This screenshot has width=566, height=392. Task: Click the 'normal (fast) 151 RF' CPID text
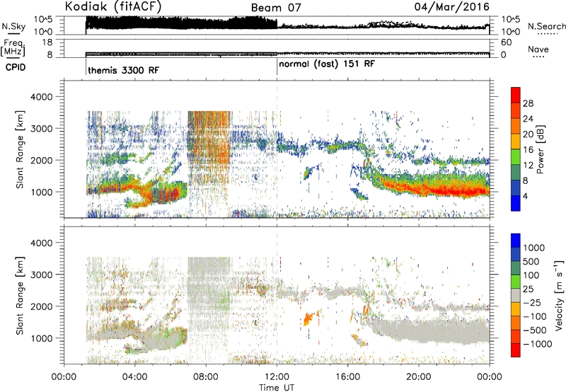(327, 64)
